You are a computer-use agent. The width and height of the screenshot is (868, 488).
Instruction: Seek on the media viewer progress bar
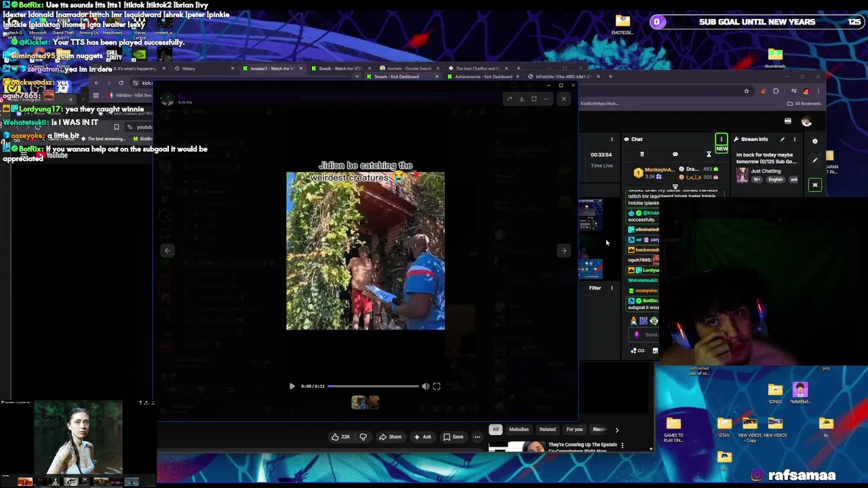[x=373, y=386]
